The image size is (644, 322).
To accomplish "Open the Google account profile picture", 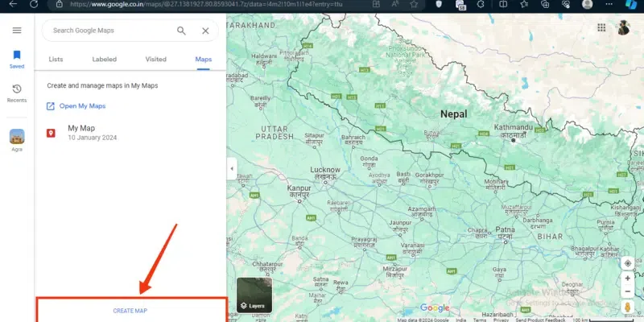I will [623, 27].
